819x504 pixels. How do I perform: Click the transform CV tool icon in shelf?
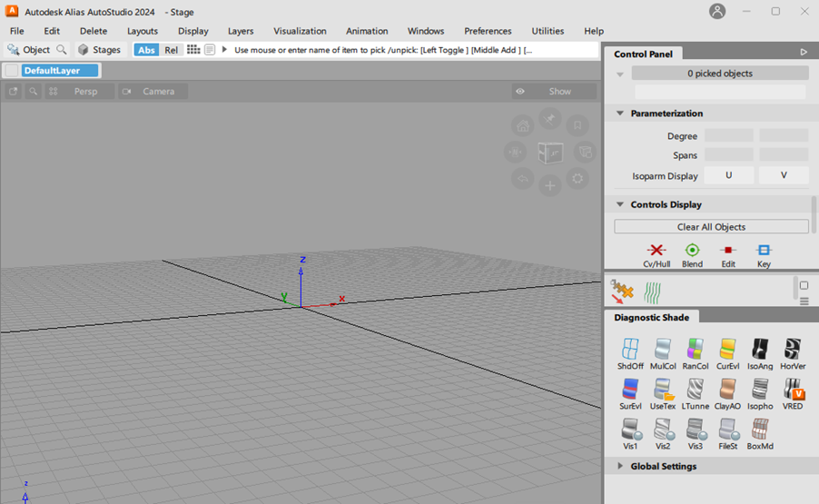coord(622,292)
